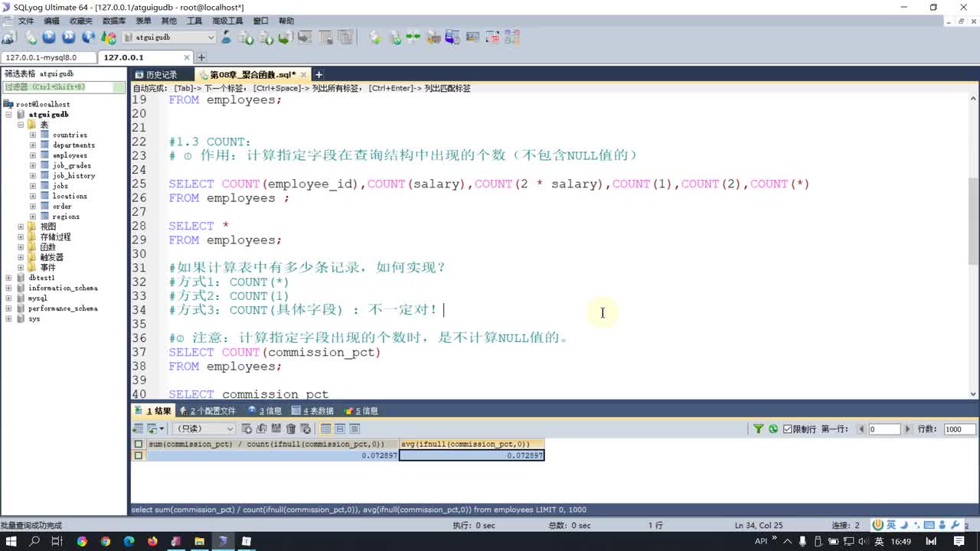
Task: Close the 第08章_聚合函数.sql tab
Action: pos(304,74)
